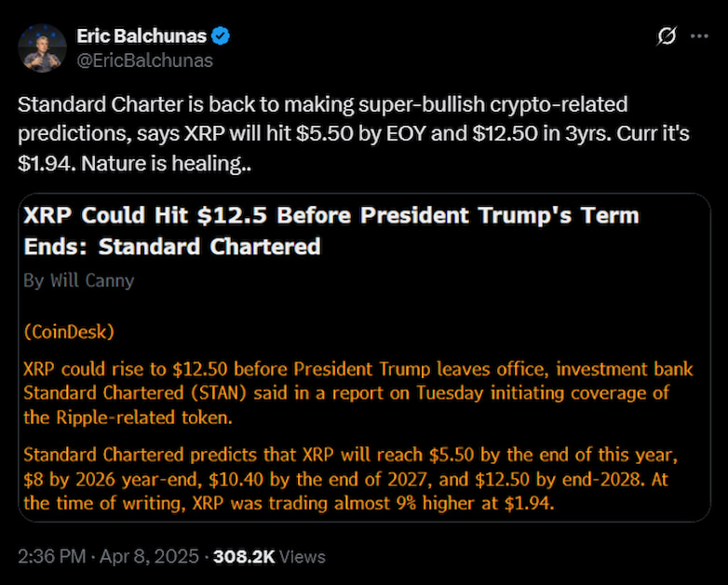Click the blue verified checkmark badge
The image size is (728, 585).
(221, 36)
